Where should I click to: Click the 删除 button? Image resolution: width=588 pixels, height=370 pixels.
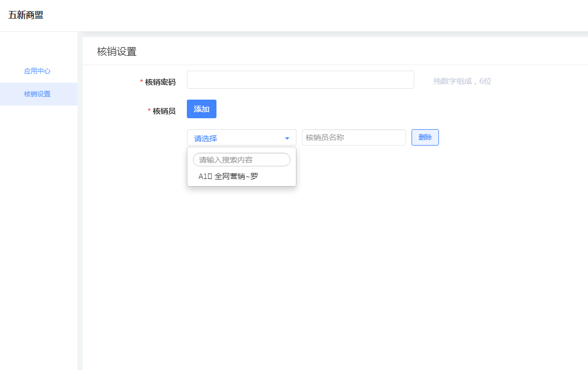tap(425, 137)
